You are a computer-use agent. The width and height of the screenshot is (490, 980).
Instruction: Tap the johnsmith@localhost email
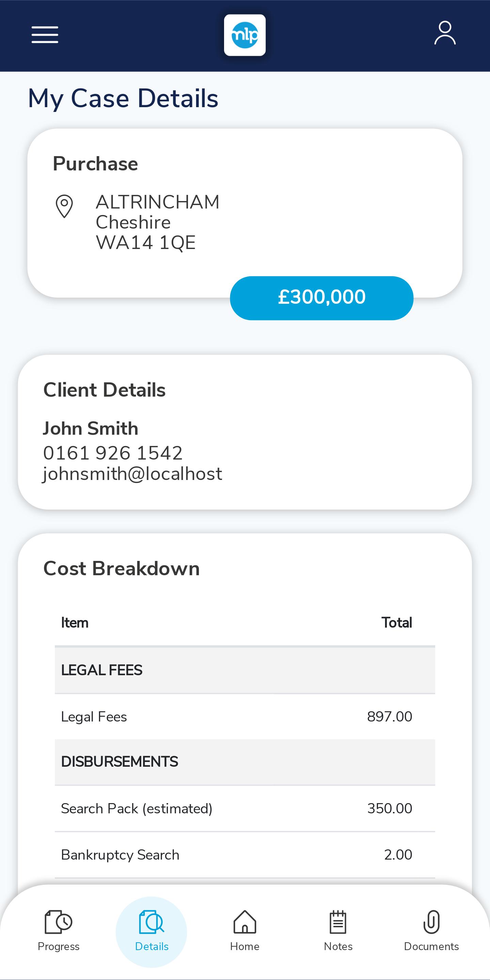[132, 474]
